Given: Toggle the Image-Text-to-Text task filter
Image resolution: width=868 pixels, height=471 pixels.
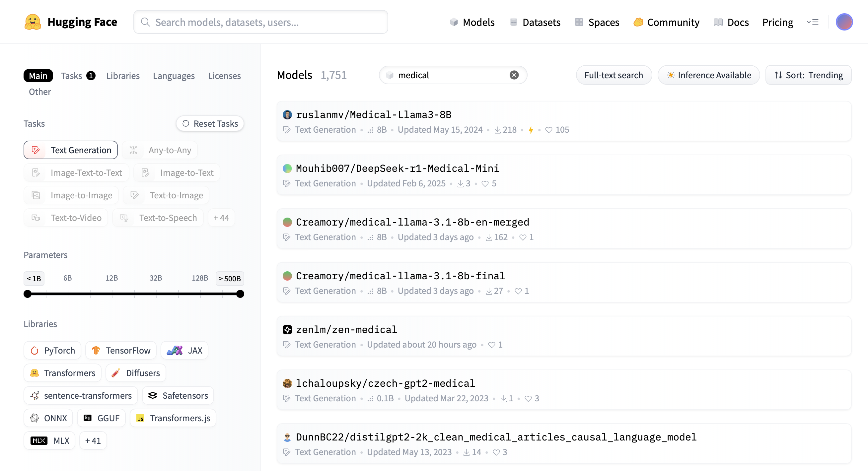Looking at the screenshot, I should click(77, 172).
